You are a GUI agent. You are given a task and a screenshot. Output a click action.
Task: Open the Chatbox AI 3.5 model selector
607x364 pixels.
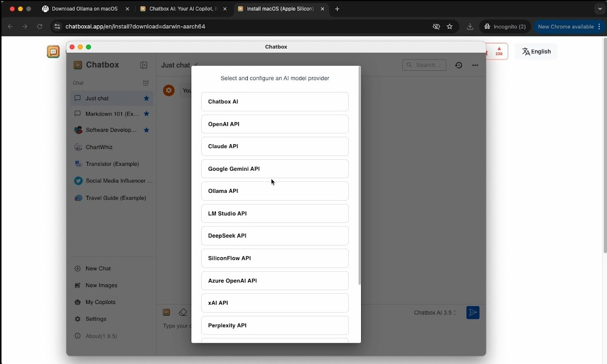pyautogui.click(x=435, y=313)
